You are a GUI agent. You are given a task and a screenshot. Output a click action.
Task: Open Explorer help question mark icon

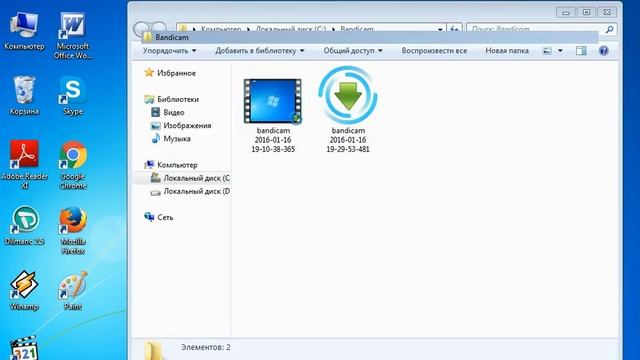[x=604, y=51]
